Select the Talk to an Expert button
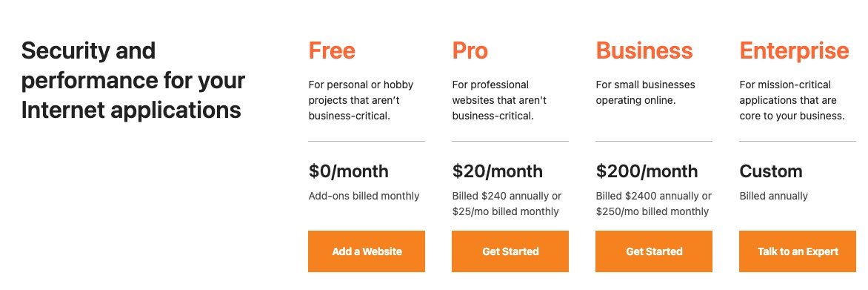868x290 pixels. (797, 251)
